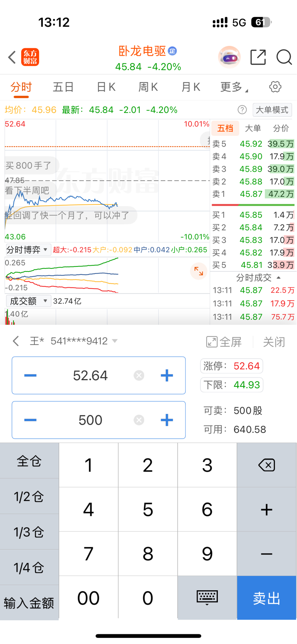The width and height of the screenshot is (297, 644).
Task: Open the 成交额 indicator dropdown
Action: [x=28, y=301]
